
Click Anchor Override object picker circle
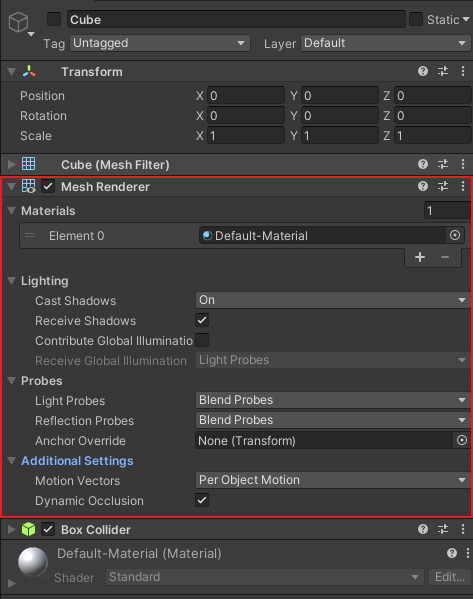[x=462, y=440]
